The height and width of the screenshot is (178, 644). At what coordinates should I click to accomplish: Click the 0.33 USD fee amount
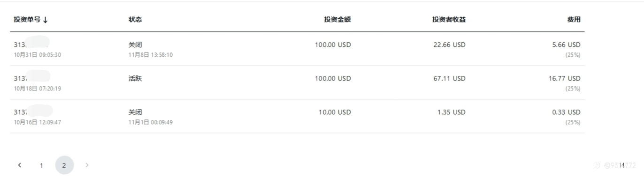pyautogui.click(x=567, y=112)
